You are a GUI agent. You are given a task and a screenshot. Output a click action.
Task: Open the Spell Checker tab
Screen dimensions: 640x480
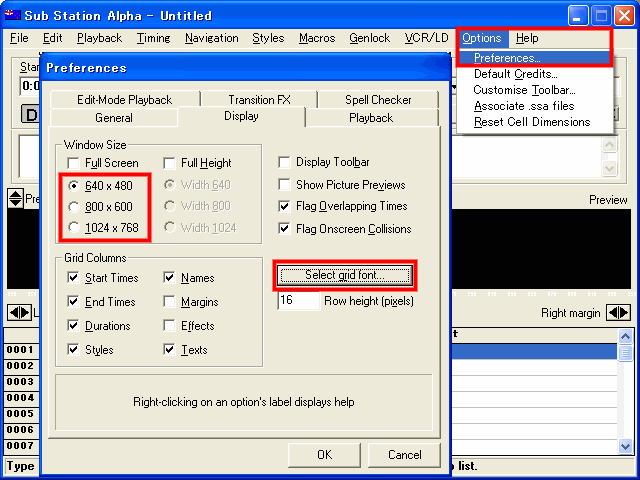point(377,100)
